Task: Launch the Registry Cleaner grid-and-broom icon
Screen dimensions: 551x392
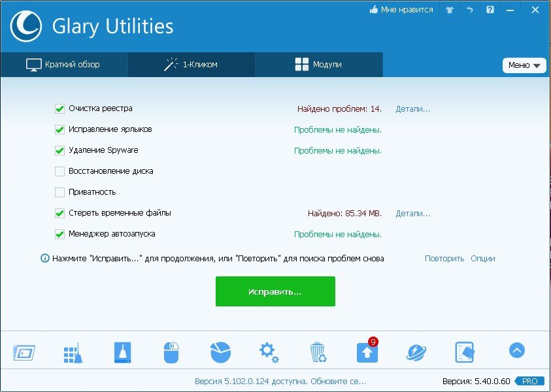Action: (73, 353)
